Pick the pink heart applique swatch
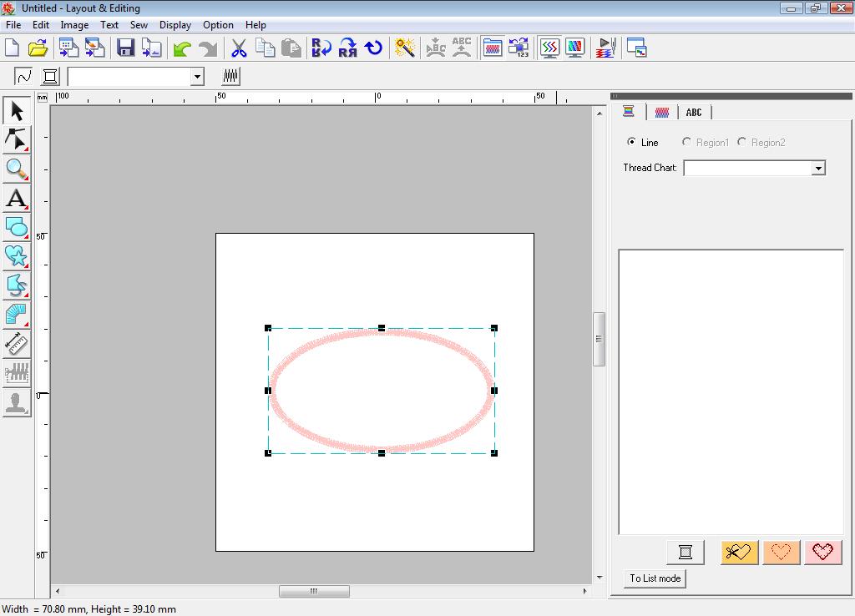 pos(822,553)
